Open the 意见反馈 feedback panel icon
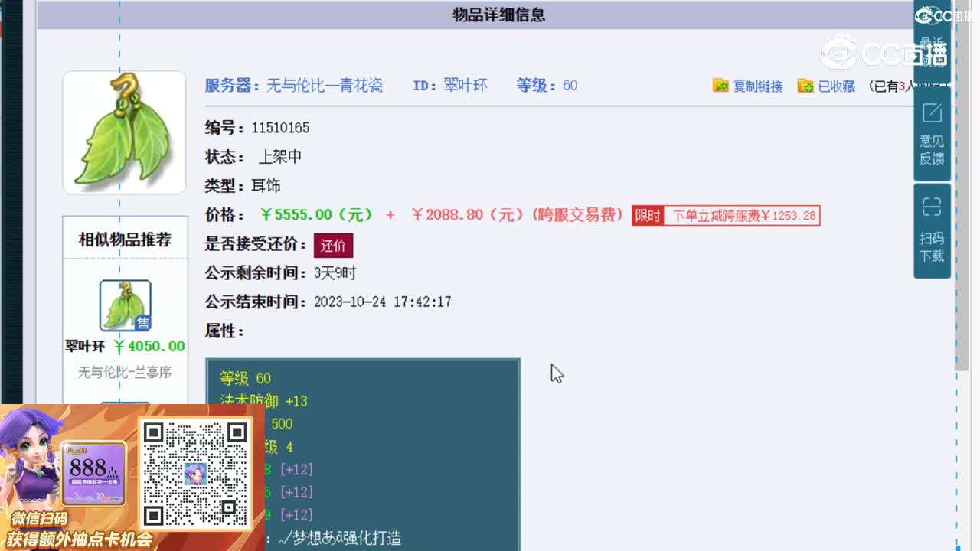 point(931,148)
